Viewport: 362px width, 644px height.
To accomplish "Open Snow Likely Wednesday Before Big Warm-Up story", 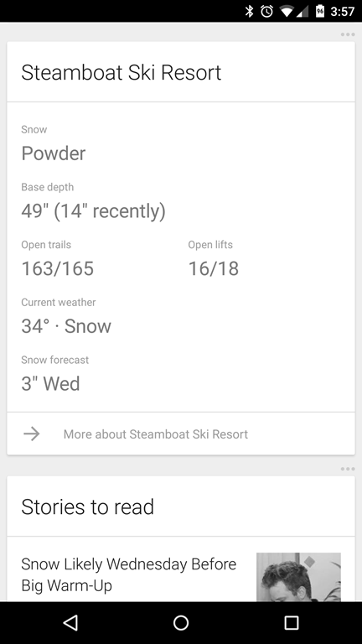I will click(128, 574).
